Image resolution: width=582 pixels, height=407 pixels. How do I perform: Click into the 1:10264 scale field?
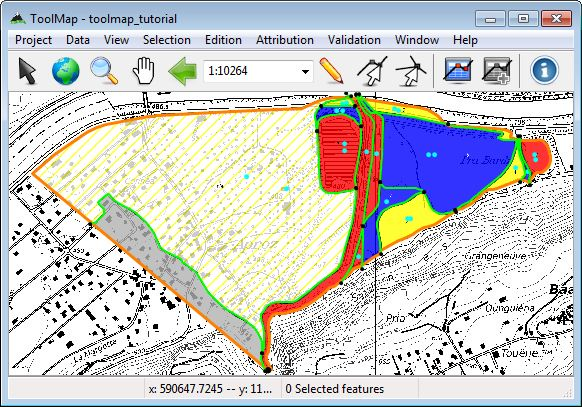[x=252, y=71]
